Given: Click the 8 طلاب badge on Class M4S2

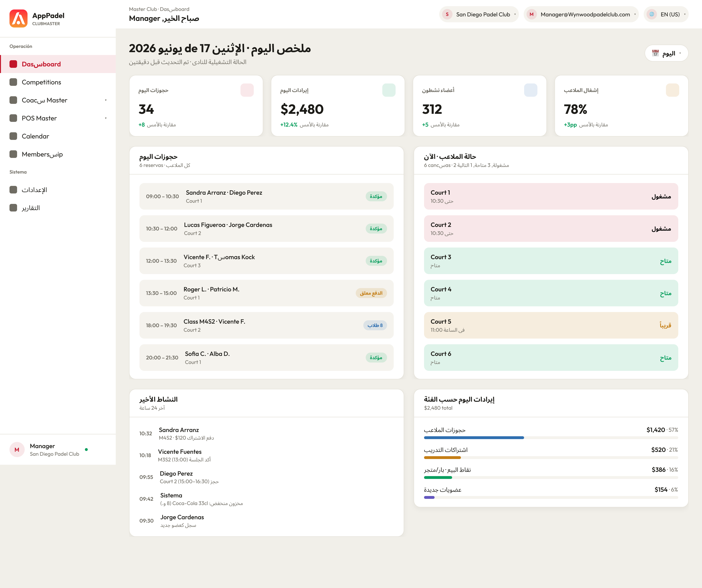Looking at the screenshot, I should point(375,325).
